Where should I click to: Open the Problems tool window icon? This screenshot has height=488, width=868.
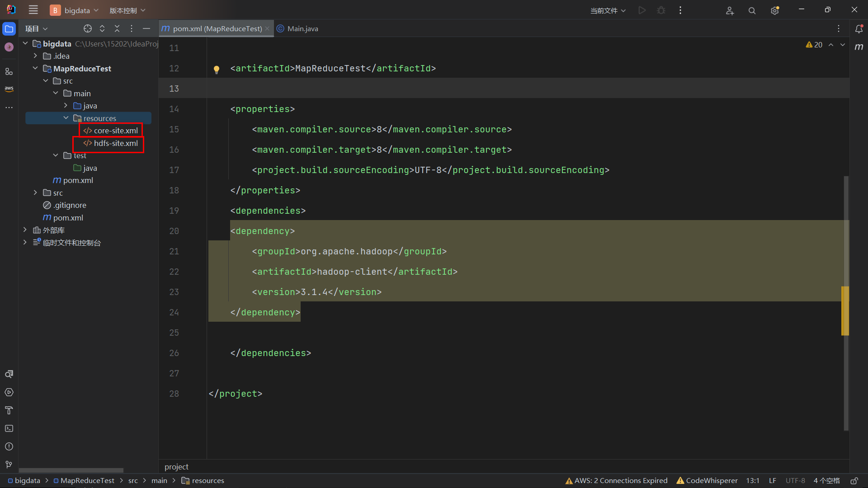coord(9,446)
